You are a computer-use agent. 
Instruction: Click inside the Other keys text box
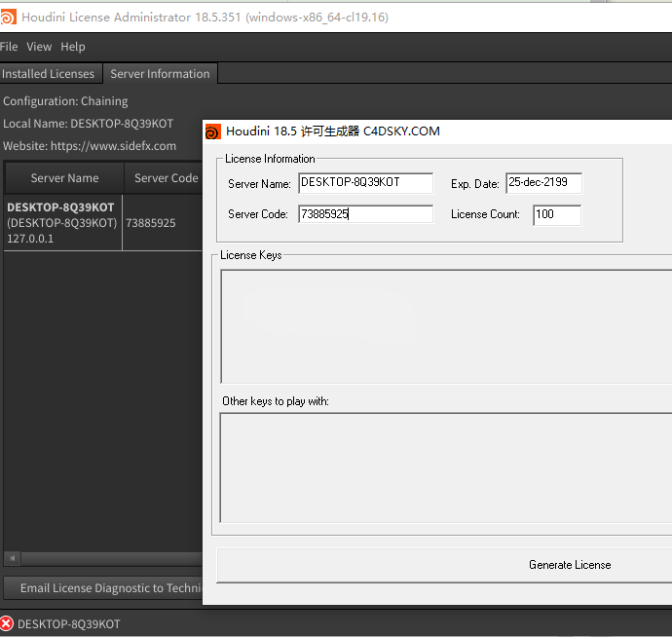pos(446,468)
